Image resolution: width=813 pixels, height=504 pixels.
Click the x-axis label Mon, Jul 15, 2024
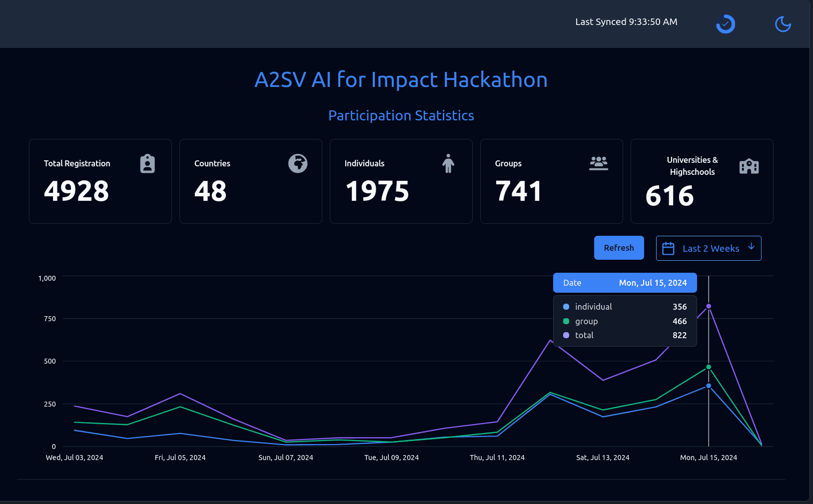click(709, 458)
